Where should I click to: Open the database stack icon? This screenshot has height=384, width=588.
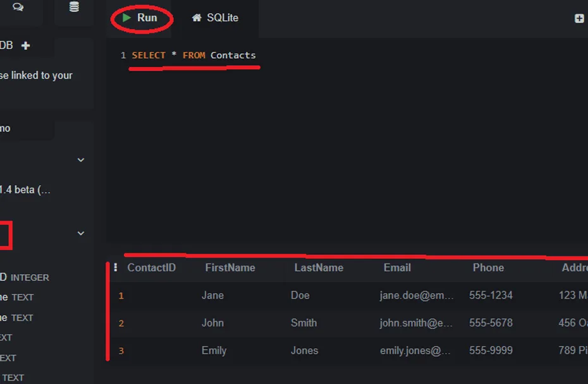[x=74, y=8]
